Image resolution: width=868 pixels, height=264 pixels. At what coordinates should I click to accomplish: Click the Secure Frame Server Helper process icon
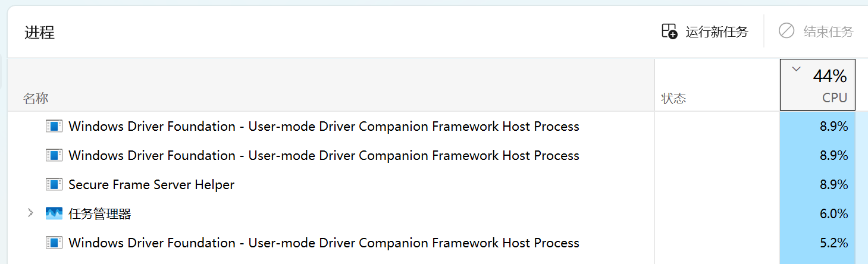point(54,184)
